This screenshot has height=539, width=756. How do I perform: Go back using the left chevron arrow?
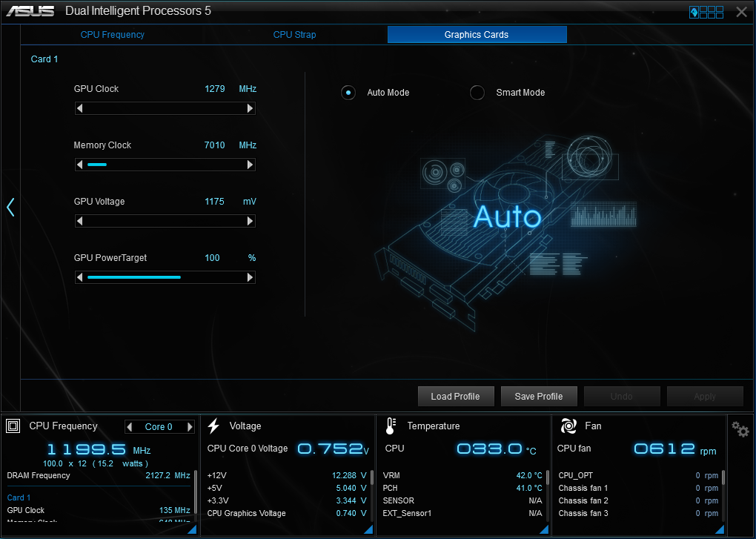[x=10, y=208]
